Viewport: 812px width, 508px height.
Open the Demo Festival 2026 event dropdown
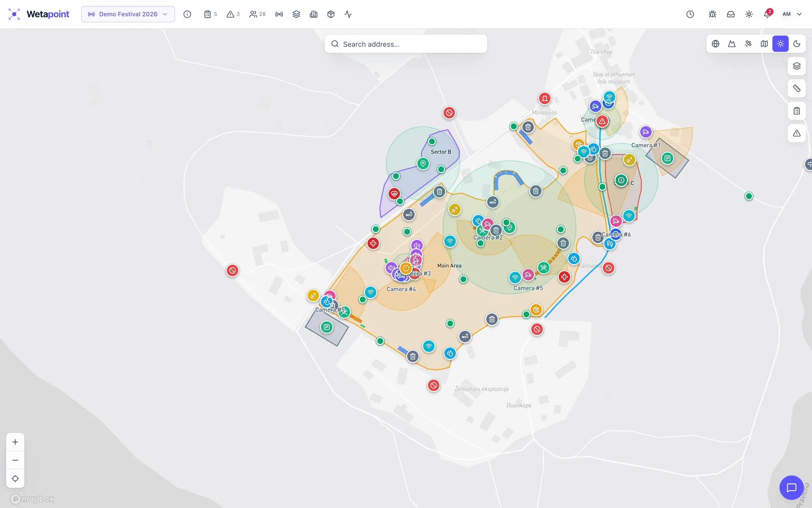128,14
